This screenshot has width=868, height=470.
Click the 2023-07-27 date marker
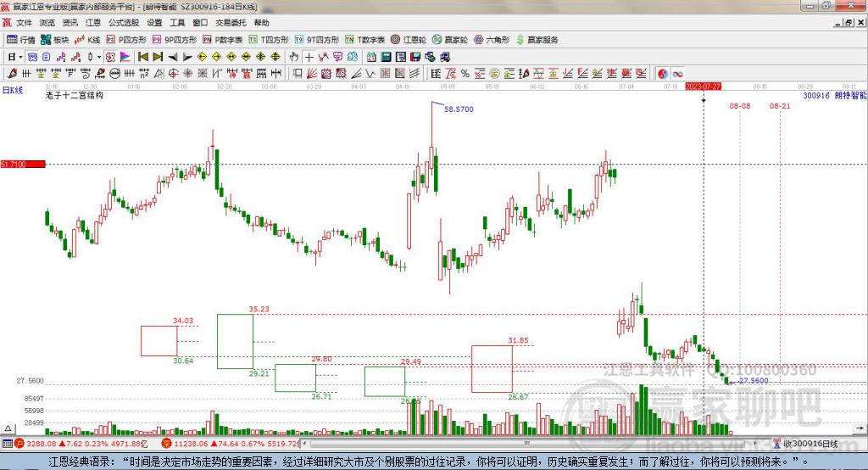click(x=703, y=87)
